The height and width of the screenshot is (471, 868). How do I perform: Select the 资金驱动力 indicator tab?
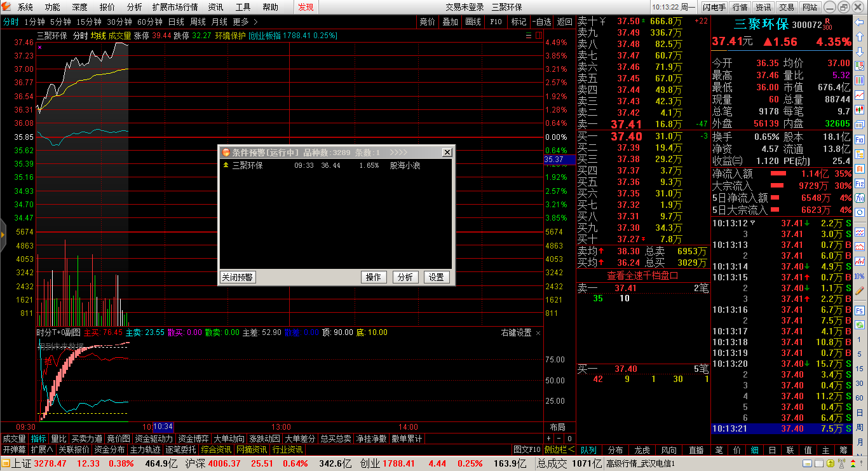[x=154, y=439]
